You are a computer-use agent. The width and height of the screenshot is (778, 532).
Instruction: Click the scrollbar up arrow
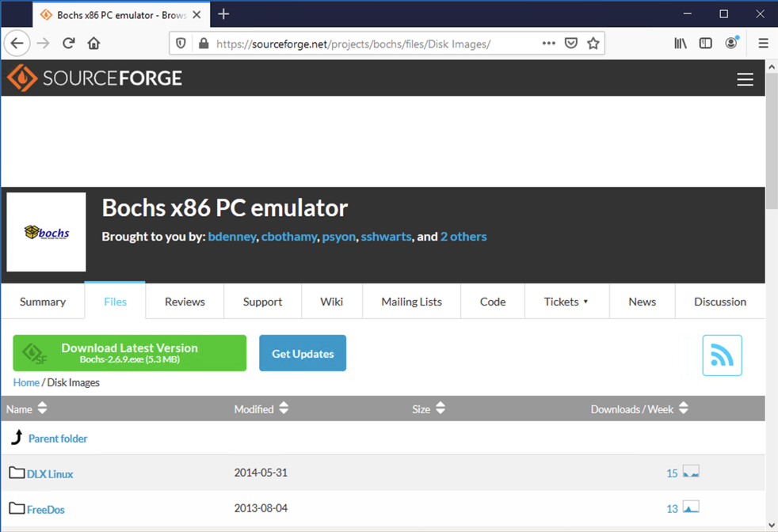[772, 66]
